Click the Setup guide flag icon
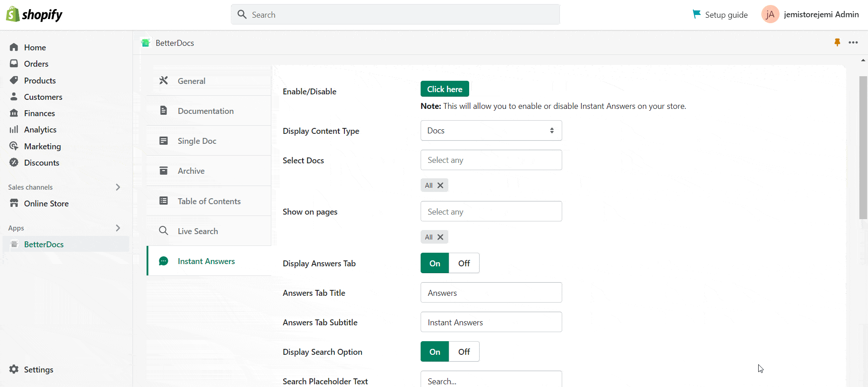This screenshot has width=868, height=387. point(696,15)
